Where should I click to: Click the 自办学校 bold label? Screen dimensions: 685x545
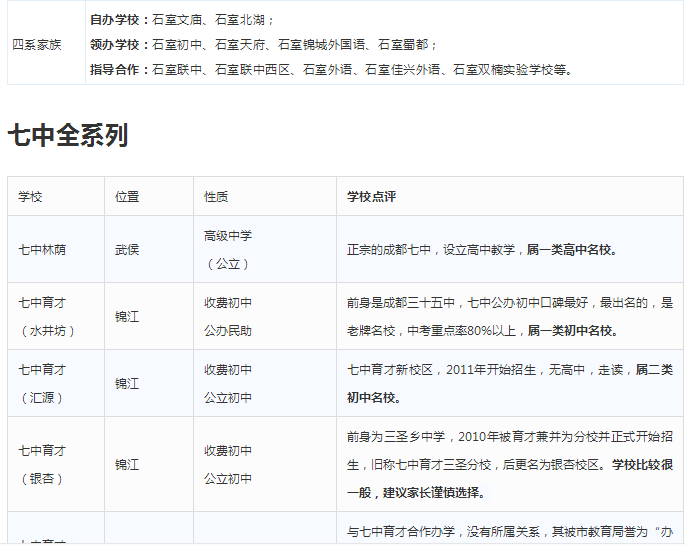tap(119, 20)
